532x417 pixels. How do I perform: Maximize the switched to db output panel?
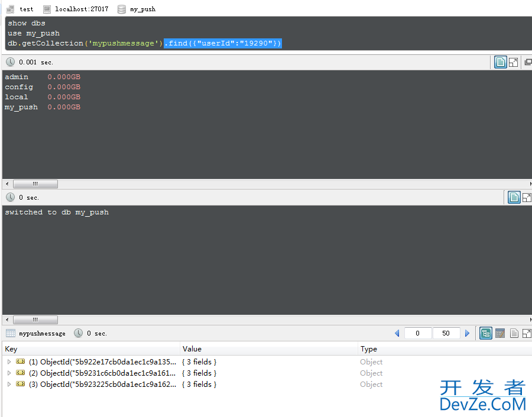(x=527, y=197)
